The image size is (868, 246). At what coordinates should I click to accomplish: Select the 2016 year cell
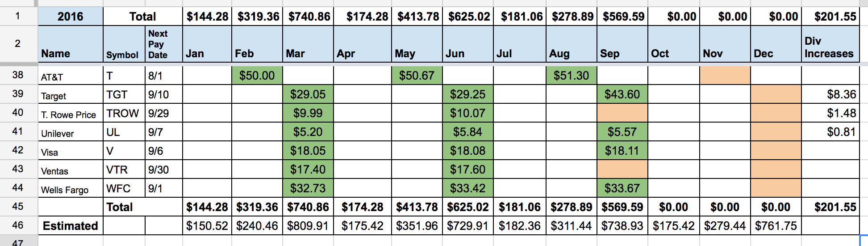[x=71, y=17]
